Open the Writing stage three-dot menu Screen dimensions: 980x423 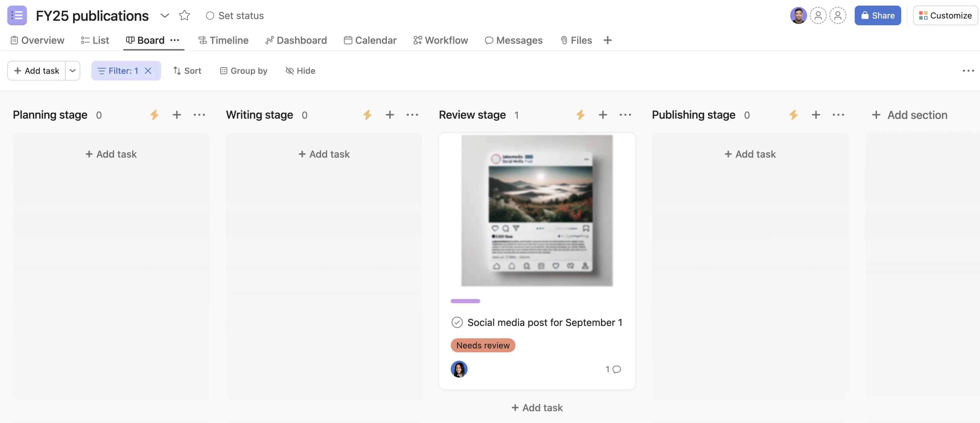pos(412,115)
